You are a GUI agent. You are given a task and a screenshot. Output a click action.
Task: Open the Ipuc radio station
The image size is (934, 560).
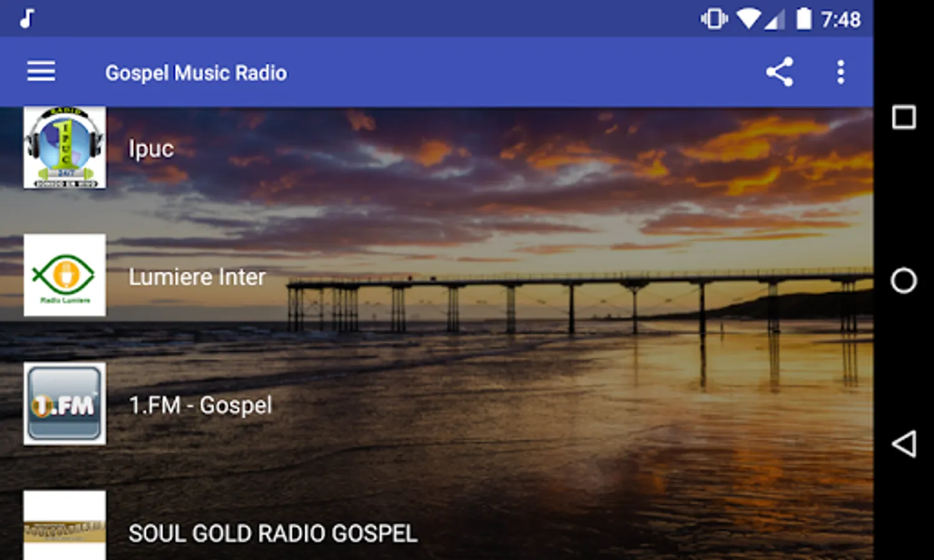click(x=151, y=149)
